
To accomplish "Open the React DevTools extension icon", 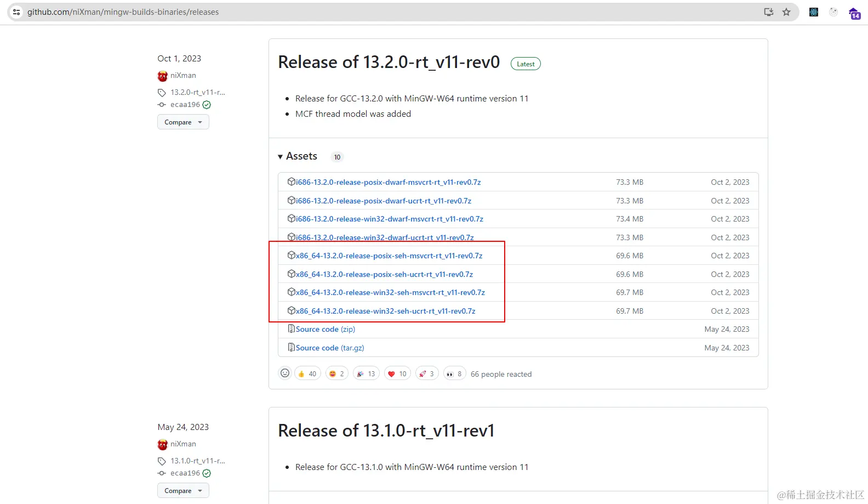I will tap(814, 12).
